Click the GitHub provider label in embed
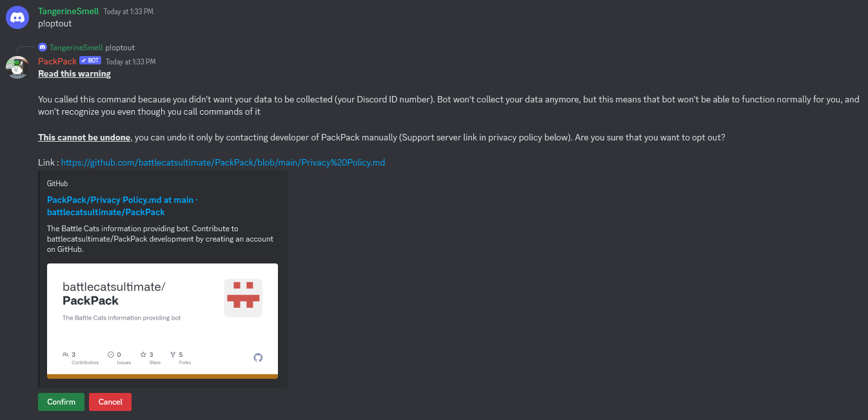Viewport: 868px width, 420px height. [x=57, y=184]
